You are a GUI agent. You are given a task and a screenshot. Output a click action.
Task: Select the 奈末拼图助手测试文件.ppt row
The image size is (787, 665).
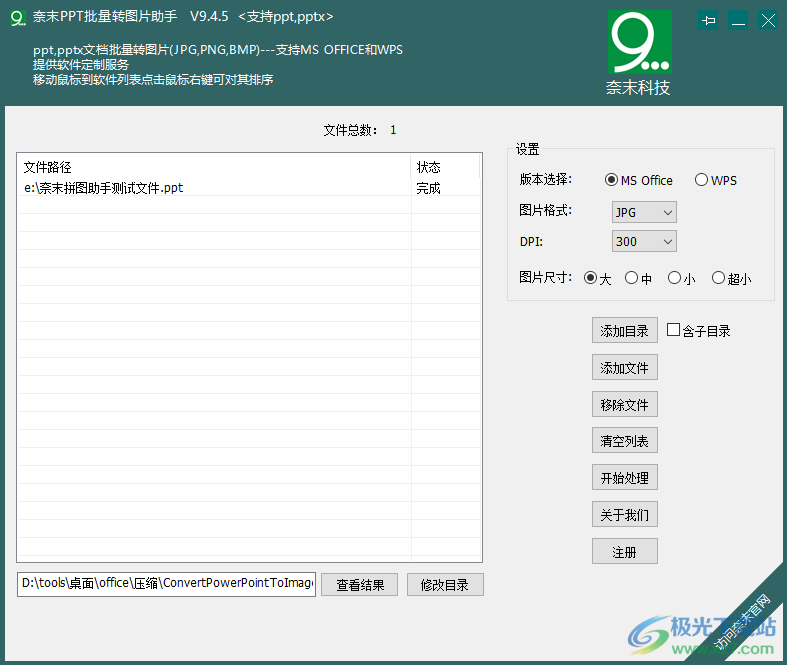(x=249, y=188)
